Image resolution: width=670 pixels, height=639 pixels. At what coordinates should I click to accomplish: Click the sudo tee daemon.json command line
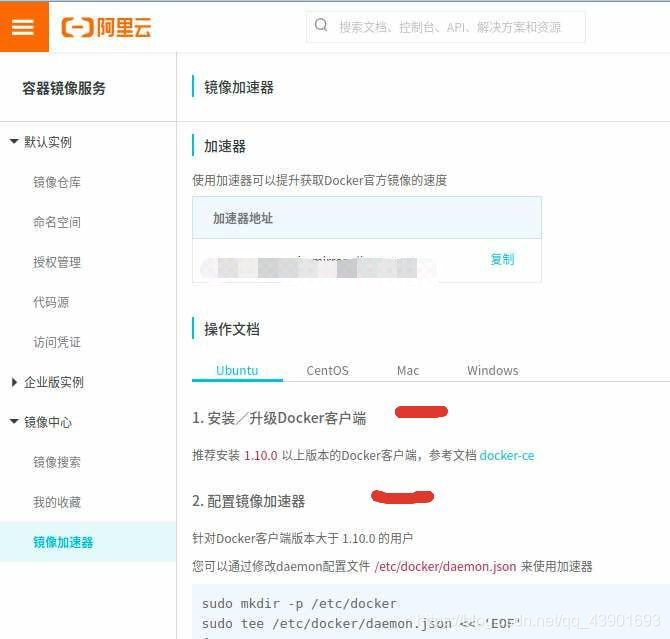click(x=361, y=624)
